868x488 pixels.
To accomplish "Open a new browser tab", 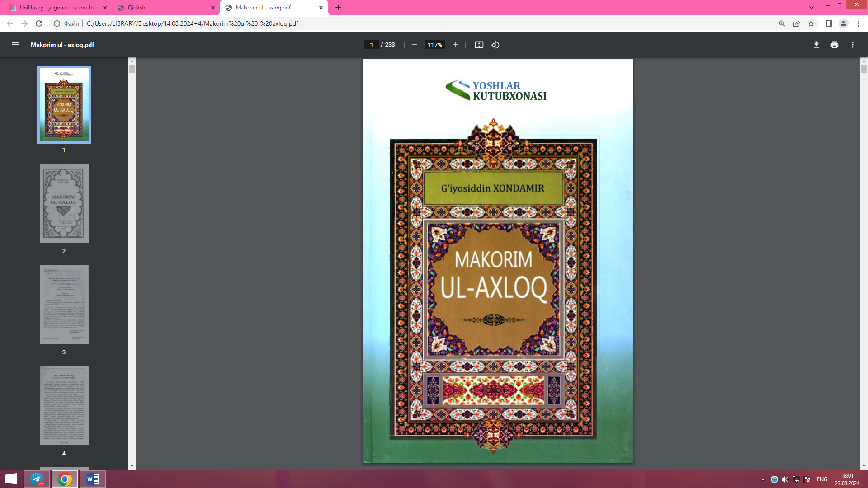I will (x=338, y=8).
